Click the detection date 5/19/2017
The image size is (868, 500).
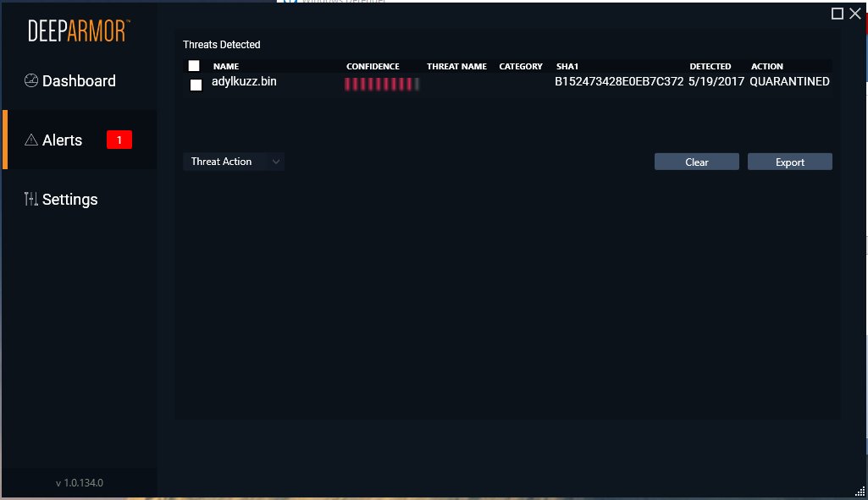coord(716,81)
